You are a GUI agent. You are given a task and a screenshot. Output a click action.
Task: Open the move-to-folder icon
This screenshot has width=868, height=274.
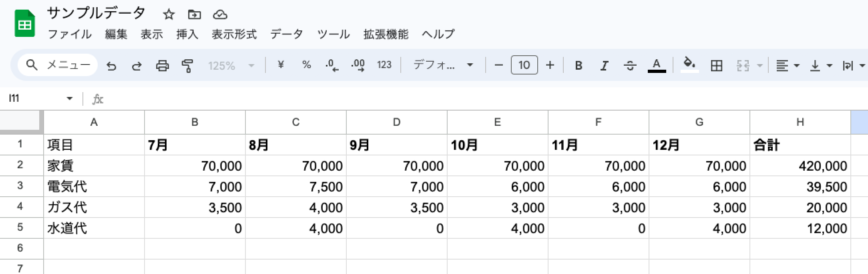pyautogui.click(x=194, y=15)
